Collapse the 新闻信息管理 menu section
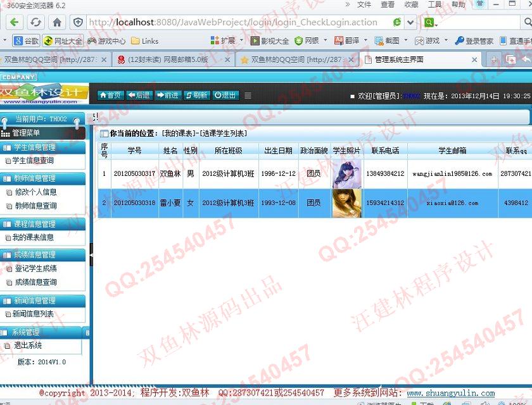 [x=43, y=301]
